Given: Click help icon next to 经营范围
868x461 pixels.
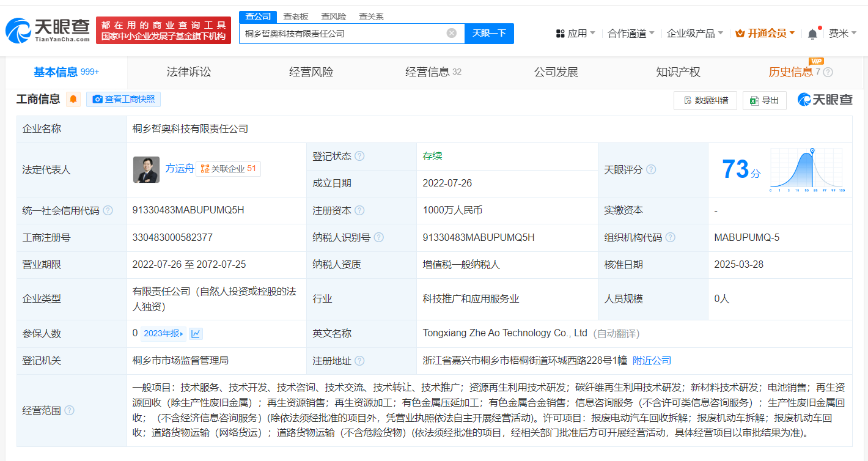Looking at the screenshot, I should tap(69, 410).
